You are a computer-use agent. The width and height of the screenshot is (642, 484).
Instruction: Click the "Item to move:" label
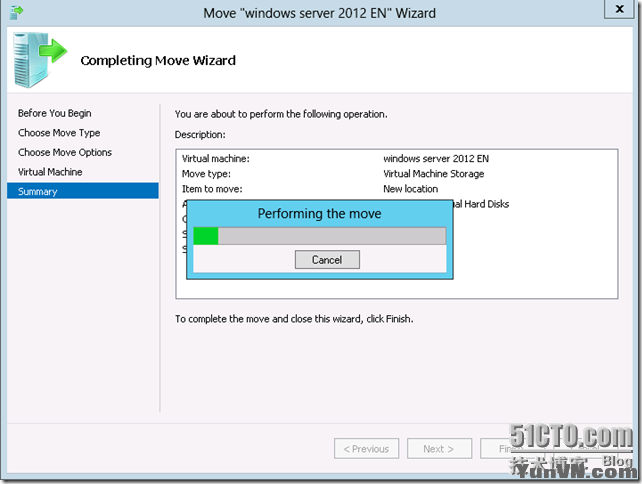212,189
